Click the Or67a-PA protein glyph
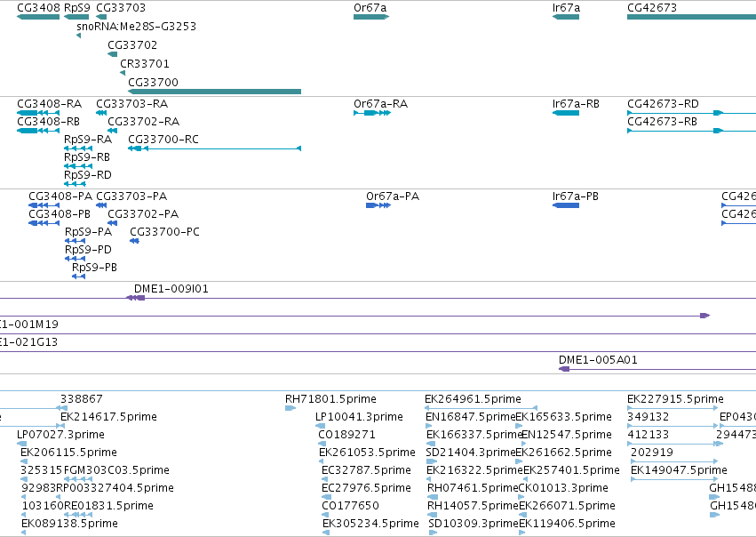 click(378, 205)
